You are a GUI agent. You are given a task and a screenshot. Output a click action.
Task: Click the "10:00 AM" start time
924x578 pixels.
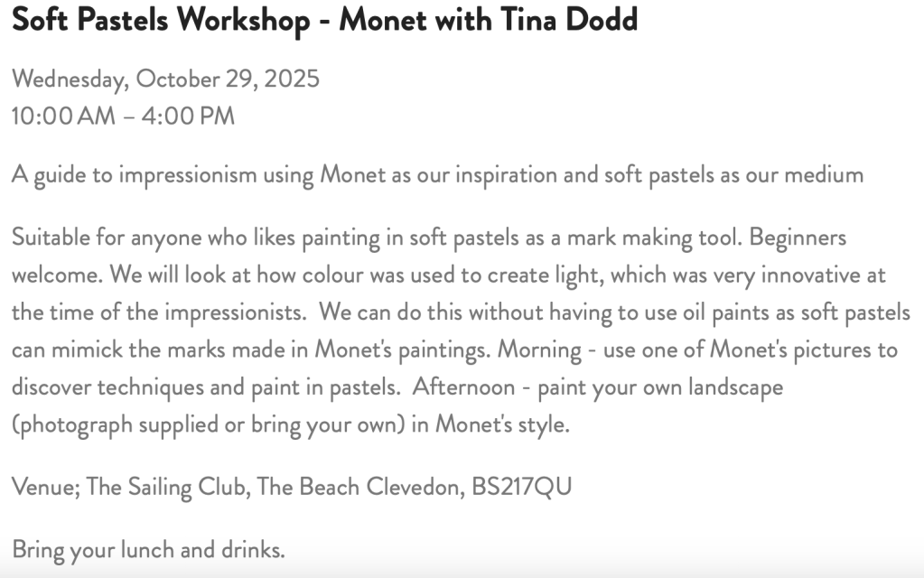click(x=61, y=117)
